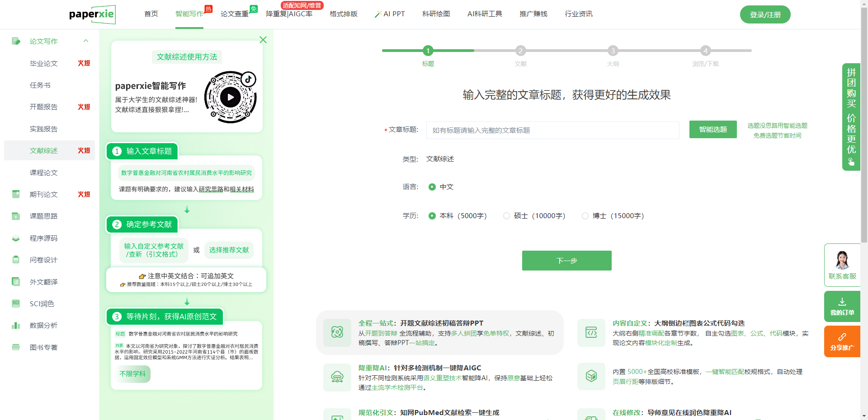Select 博士 (15000字) degree option

pos(585,216)
